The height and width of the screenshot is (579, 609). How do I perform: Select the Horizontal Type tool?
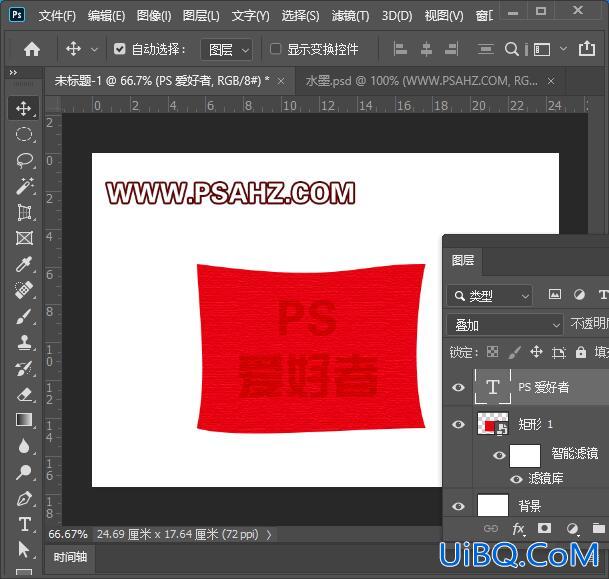point(25,524)
